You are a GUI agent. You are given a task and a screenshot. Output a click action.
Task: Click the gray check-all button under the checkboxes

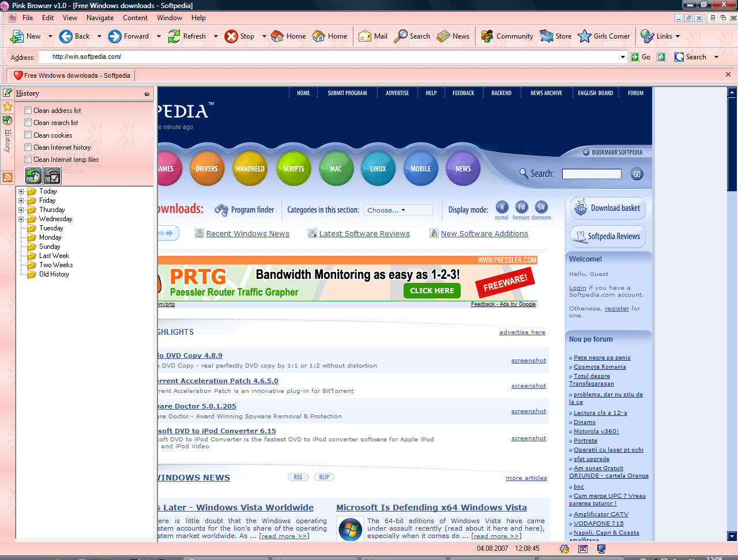point(52,176)
